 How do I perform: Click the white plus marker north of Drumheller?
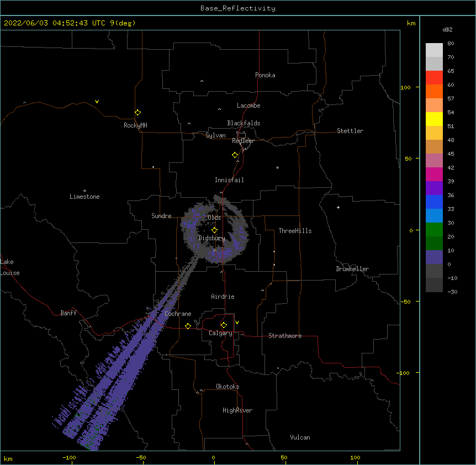tap(338, 207)
